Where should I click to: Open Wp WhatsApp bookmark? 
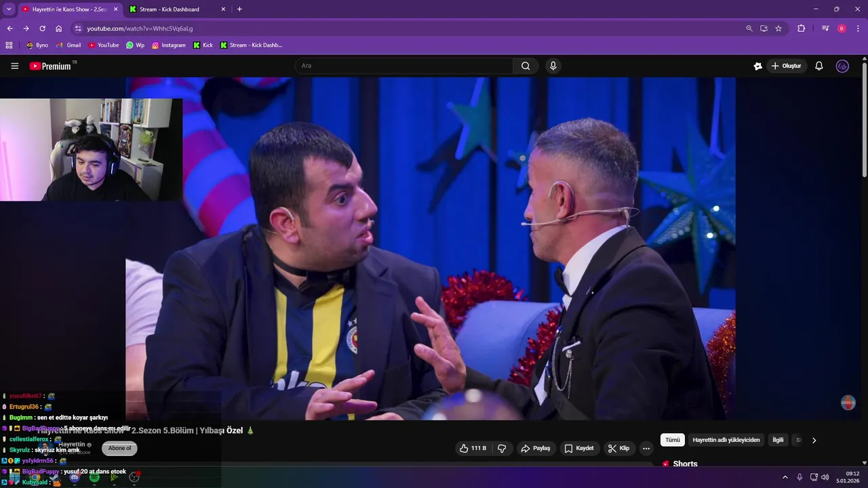135,45
